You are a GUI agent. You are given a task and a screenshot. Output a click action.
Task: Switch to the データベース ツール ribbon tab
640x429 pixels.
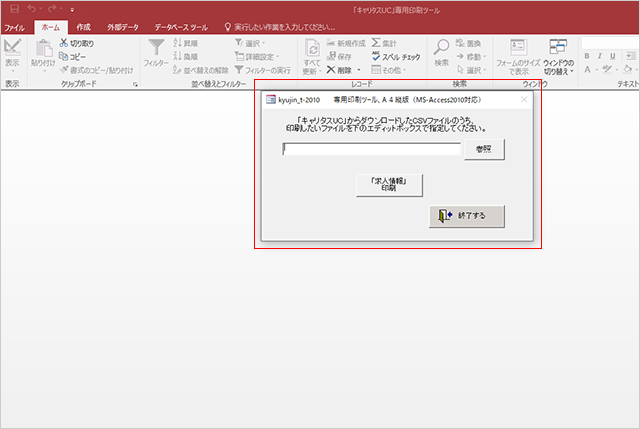pyautogui.click(x=181, y=27)
